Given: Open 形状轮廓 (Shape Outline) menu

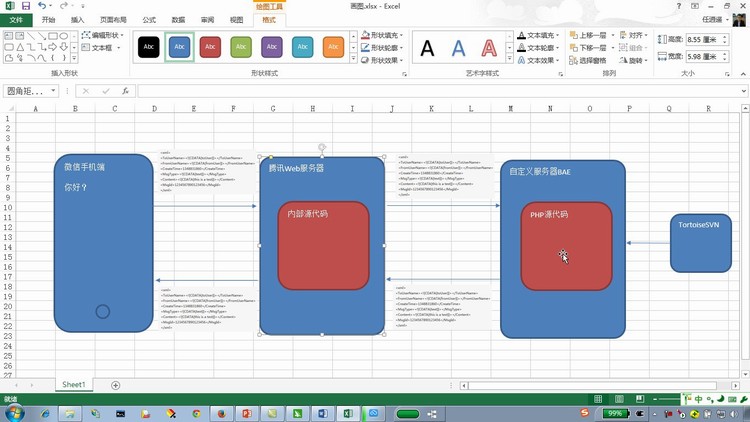Looking at the screenshot, I should point(382,48).
